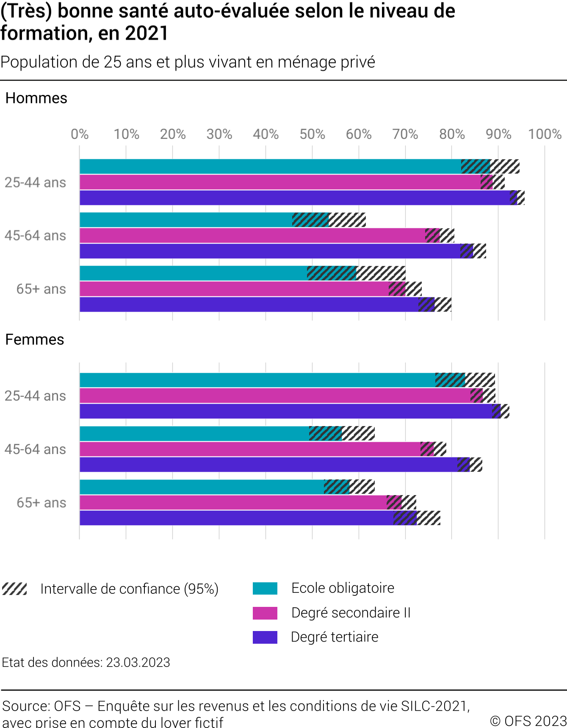Click the teal bar for Hommes 45-64 ans
The height and width of the screenshot is (728, 567).
coord(186,220)
